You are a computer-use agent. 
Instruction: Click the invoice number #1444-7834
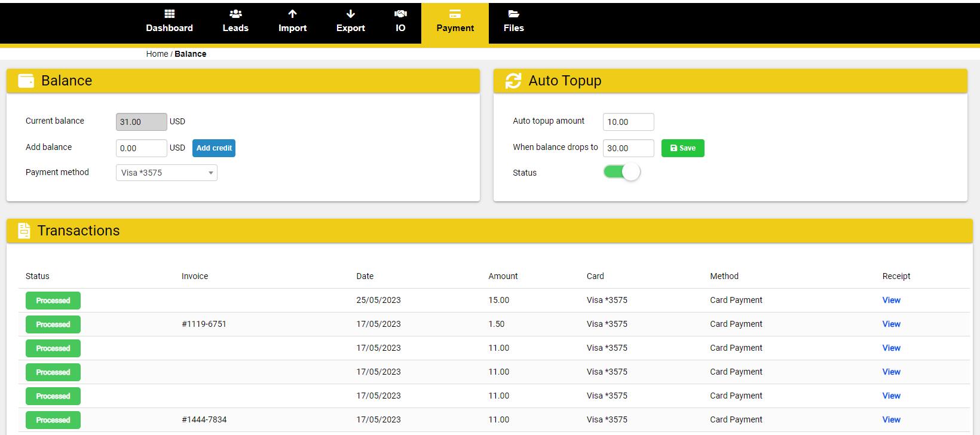click(x=204, y=419)
